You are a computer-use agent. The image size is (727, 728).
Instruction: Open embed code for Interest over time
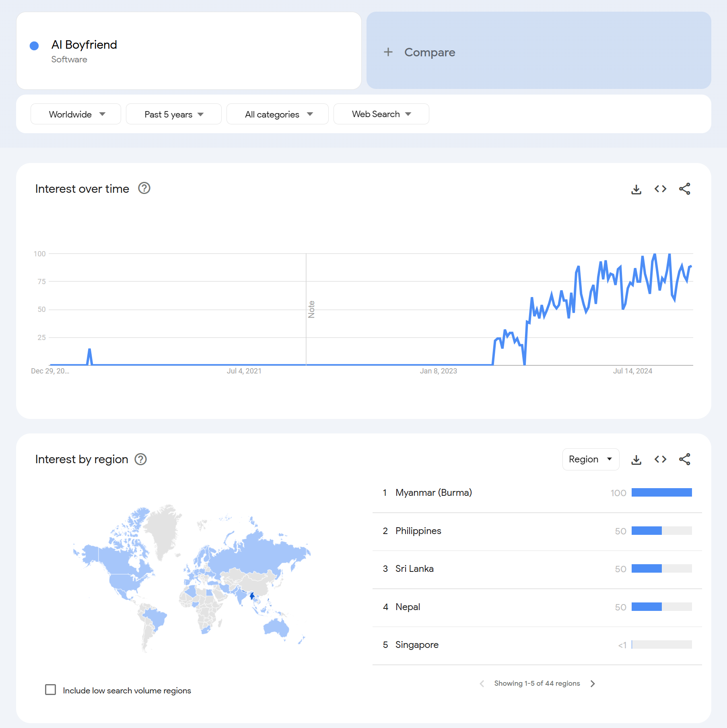pos(660,189)
